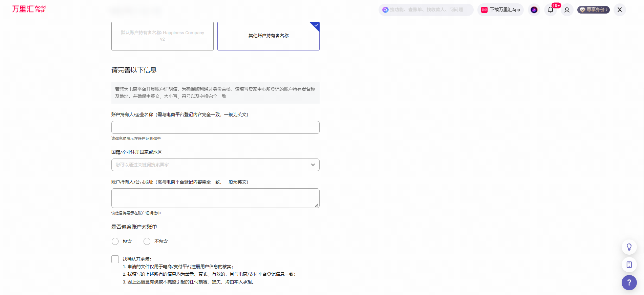Click the account holder name input field

tap(215, 127)
